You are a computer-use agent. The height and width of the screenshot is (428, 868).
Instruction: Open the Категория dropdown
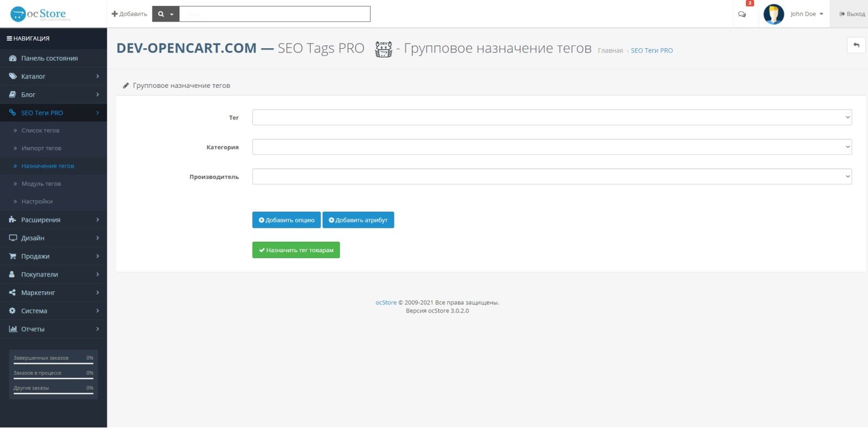pos(552,147)
